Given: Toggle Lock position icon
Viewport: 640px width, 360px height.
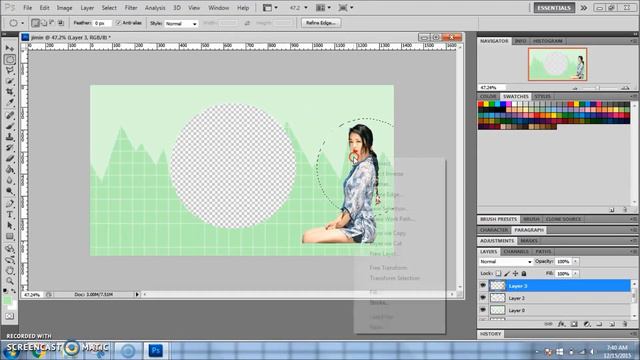Looking at the screenshot, I should pos(516,273).
